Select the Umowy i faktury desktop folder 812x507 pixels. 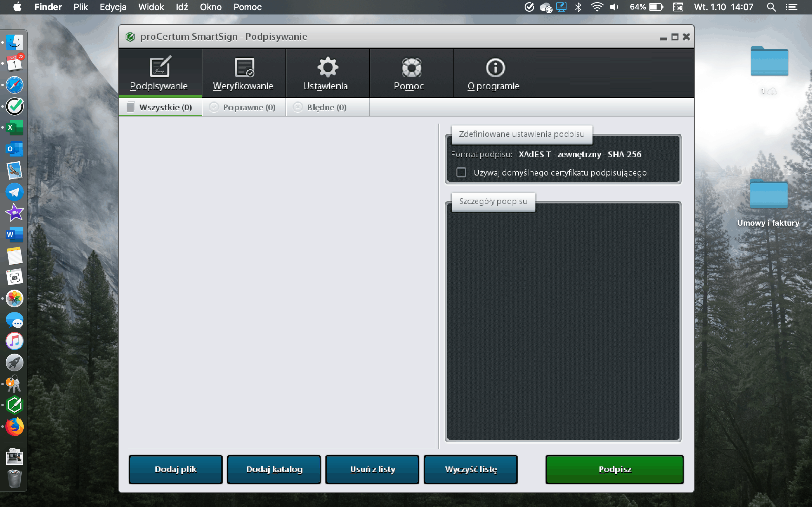(768, 195)
